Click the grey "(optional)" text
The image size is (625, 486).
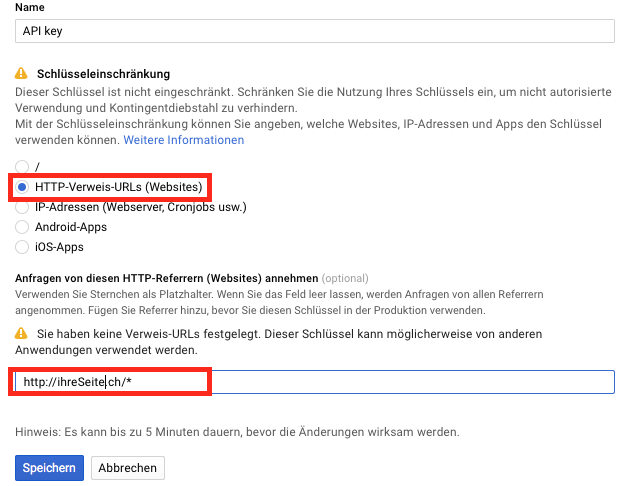(x=345, y=277)
